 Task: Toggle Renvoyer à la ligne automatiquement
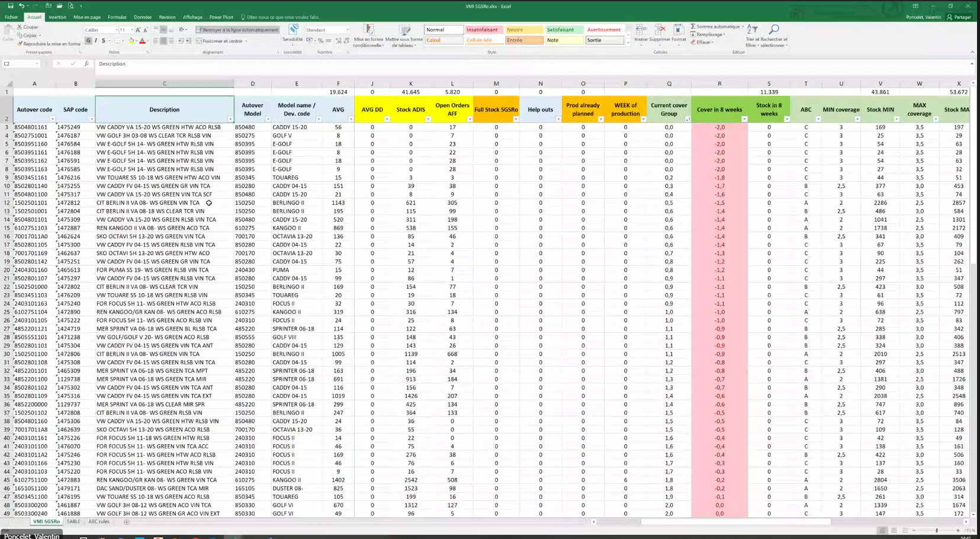click(237, 30)
